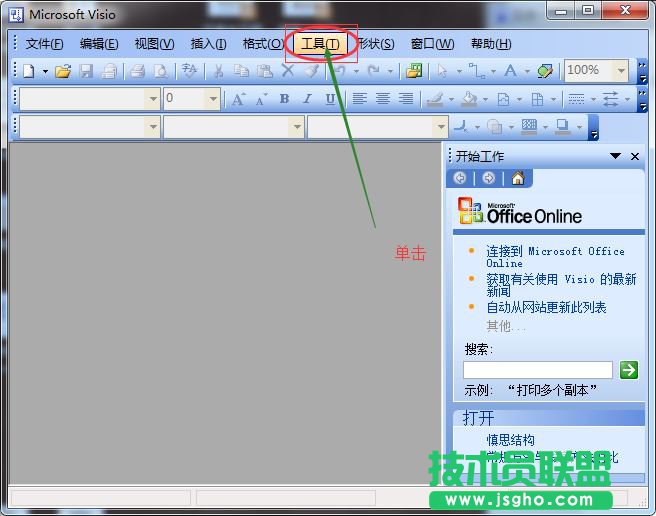Open the Undo history dropdown arrow

tap(356, 72)
